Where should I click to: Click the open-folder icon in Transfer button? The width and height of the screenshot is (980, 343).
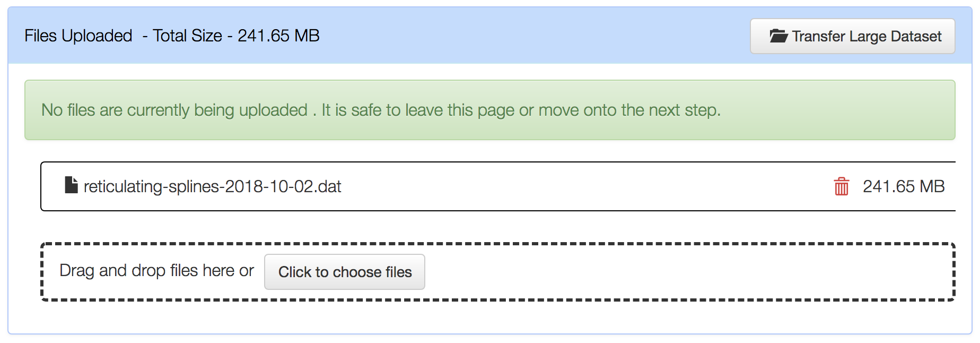point(778,36)
